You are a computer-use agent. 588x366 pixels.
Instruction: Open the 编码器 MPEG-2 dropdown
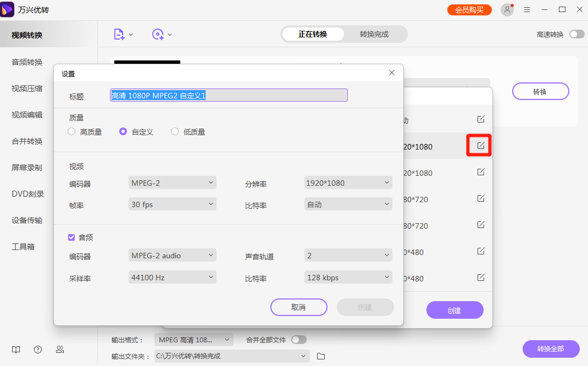pos(172,182)
